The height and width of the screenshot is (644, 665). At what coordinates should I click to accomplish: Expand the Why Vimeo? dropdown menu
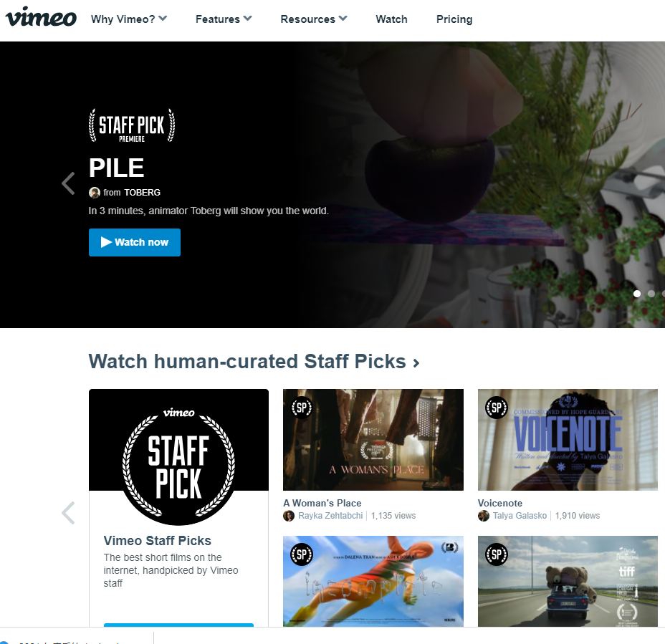click(x=129, y=19)
